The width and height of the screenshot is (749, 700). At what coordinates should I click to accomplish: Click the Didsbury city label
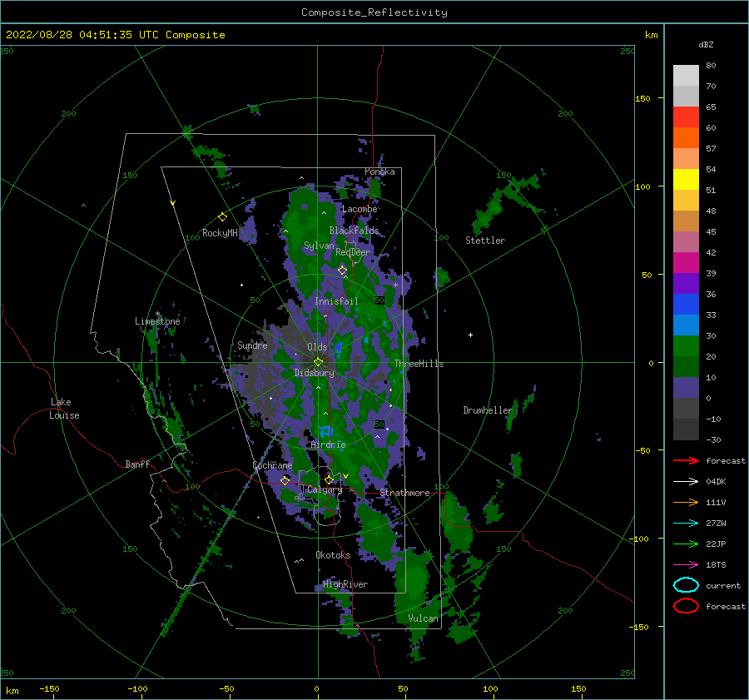pos(315,373)
